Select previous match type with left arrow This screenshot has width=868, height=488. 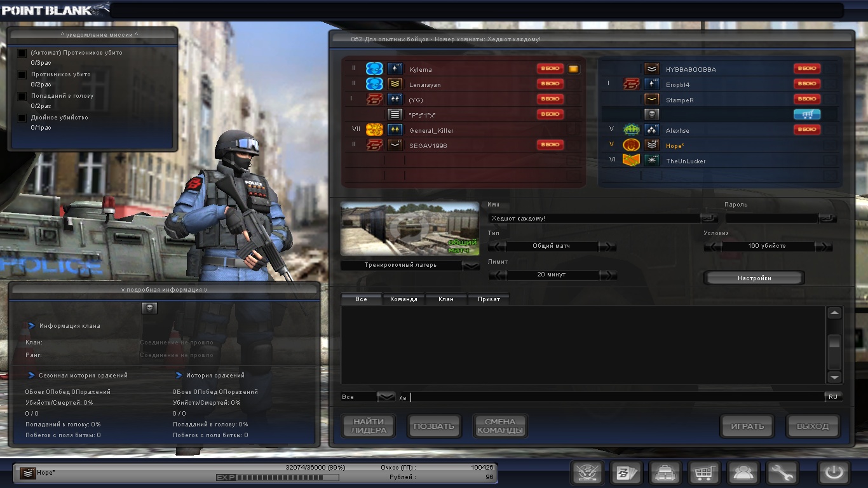coord(498,247)
